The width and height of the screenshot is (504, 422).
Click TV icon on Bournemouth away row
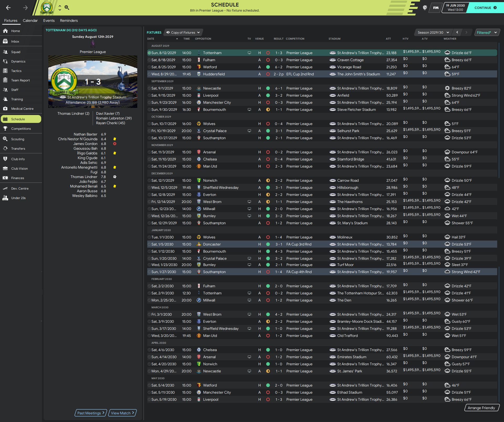[249, 110]
